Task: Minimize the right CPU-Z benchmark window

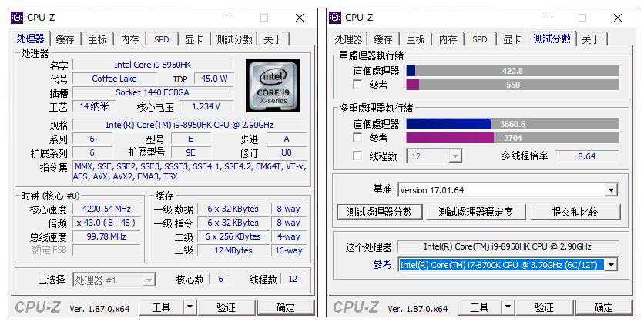Action: 547,18
